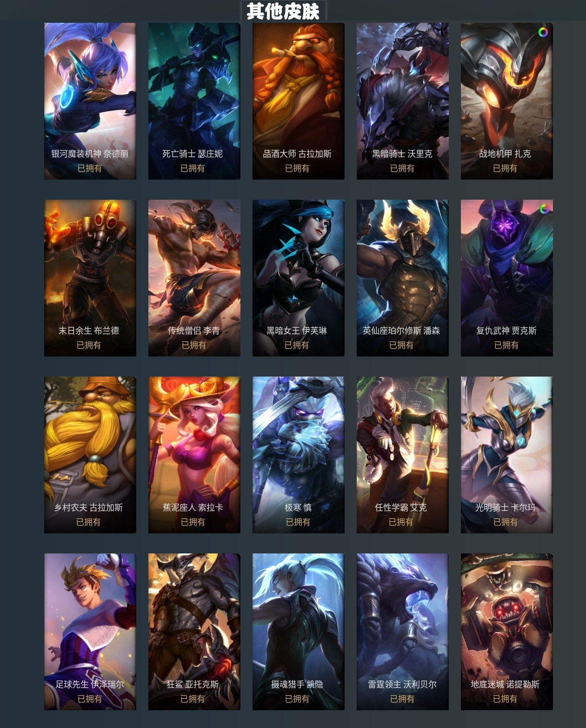The width and height of the screenshot is (586, 728).
Task: Choose the 蕉泥座人 索拉卡 skin card
Action: [x=194, y=455]
